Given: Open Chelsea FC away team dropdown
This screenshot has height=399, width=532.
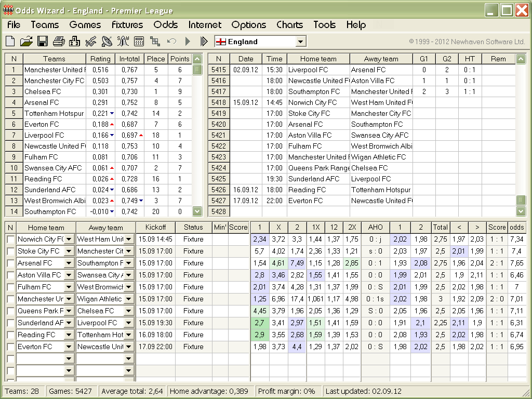Looking at the screenshot, I should 129,311.
